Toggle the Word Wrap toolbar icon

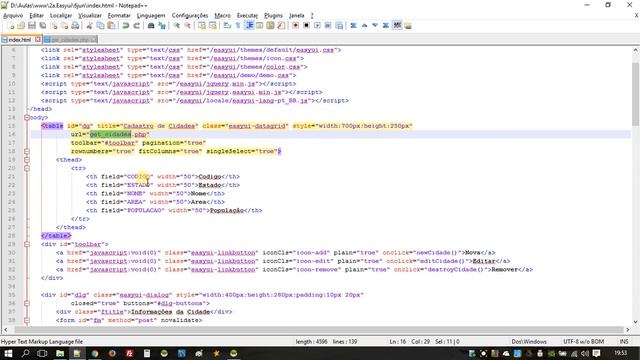point(227,26)
